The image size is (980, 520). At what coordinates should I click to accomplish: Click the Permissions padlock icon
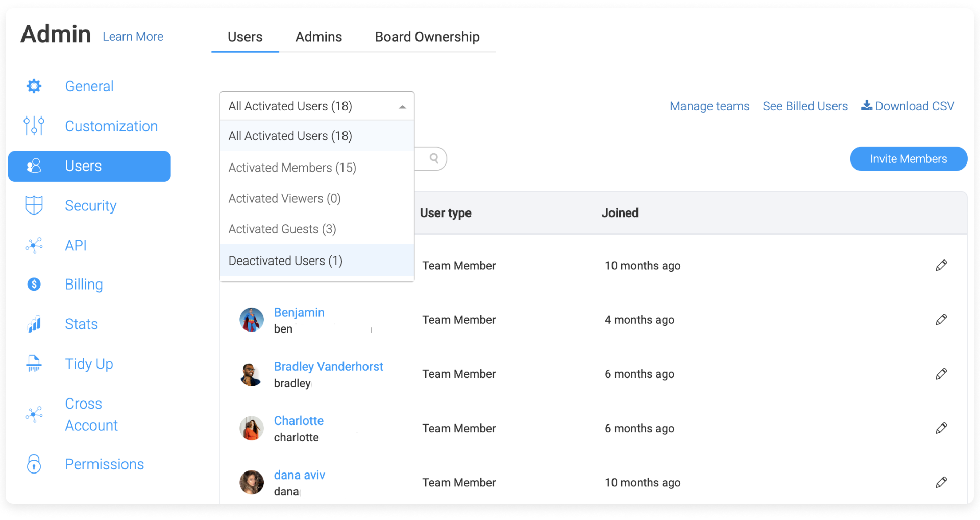coord(34,464)
